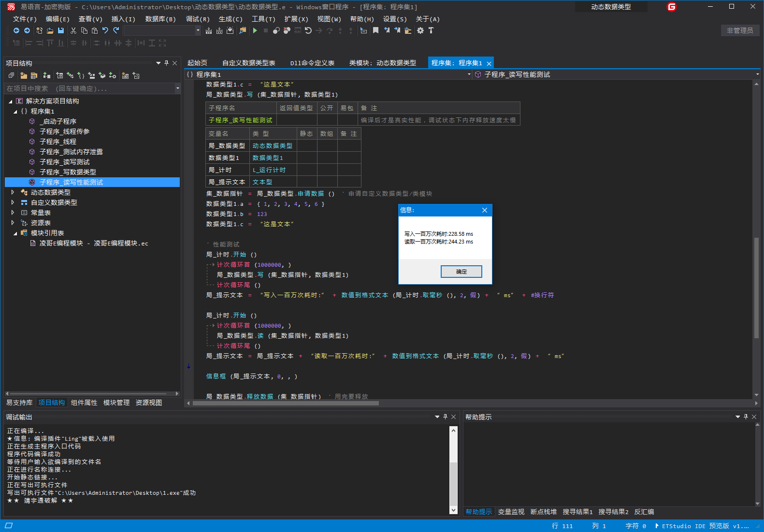Click the red G icon in title bar
The height and width of the screenshot is (532, 764).
(x=672, y=7)
